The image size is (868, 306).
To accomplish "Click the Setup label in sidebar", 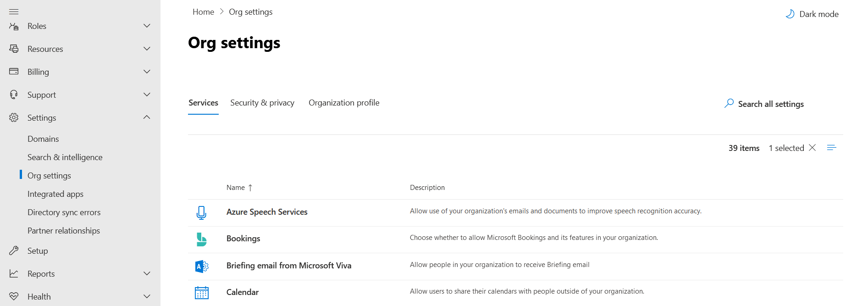I will tap(38, 251).
